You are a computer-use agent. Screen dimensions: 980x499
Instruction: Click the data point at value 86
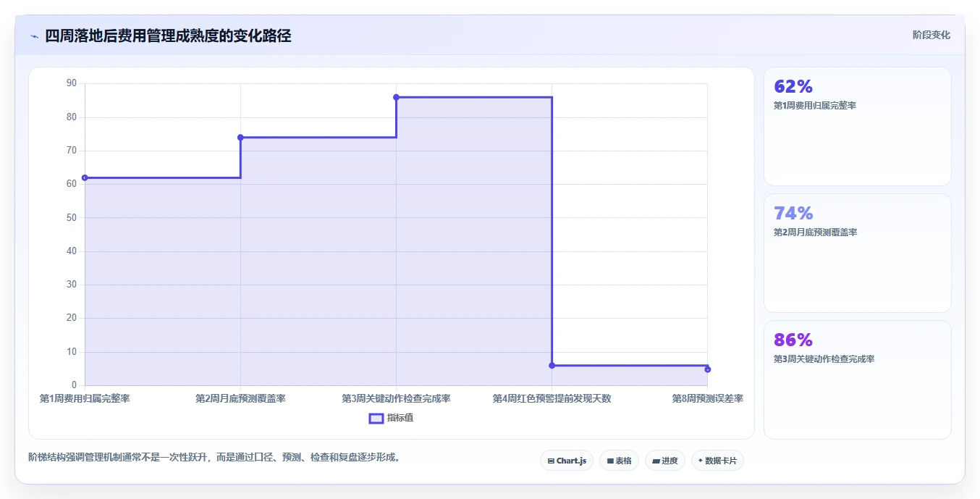(396, 97)
